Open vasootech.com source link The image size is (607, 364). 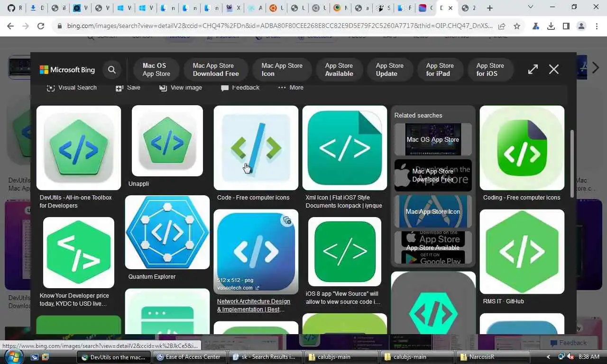(238, 288)
